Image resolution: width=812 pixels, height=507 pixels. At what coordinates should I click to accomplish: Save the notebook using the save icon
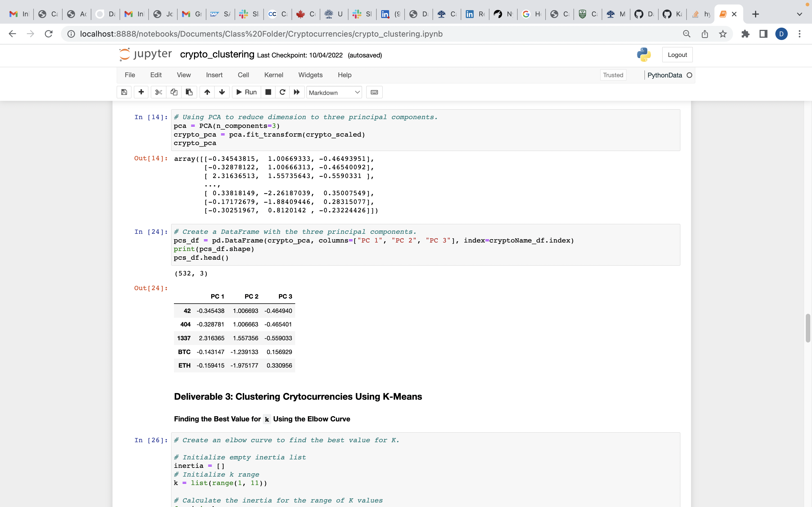(124, 92)
